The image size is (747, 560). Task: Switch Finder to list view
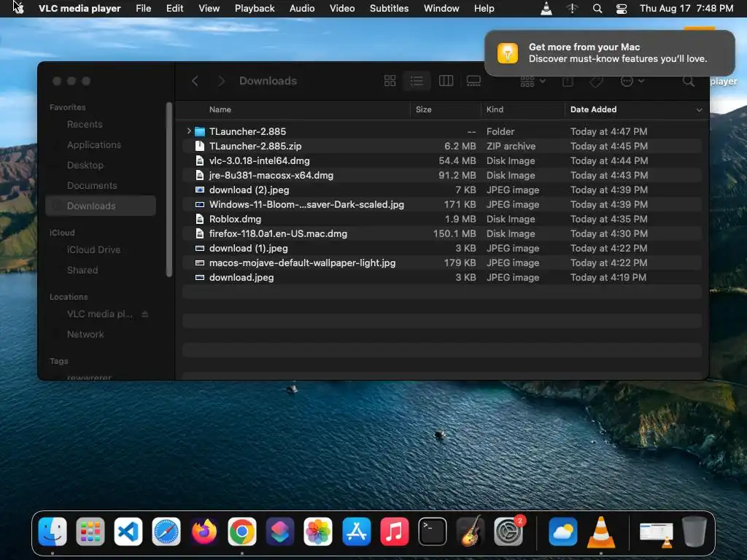[x=417, y=81]
